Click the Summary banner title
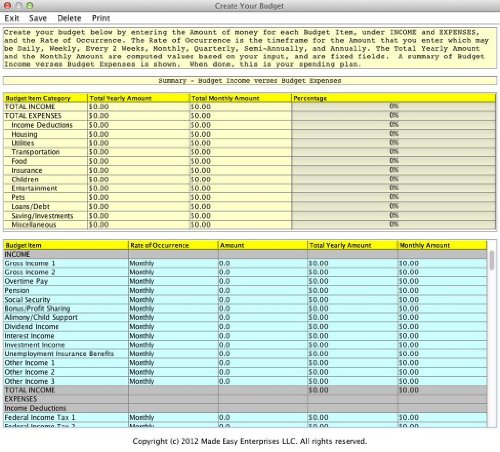 (250, 81)
